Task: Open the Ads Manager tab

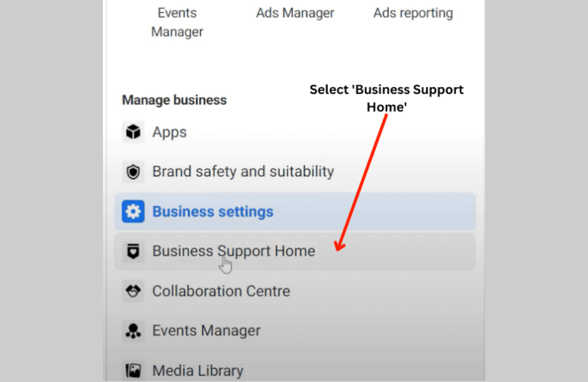Action: [x=295, y=12]
